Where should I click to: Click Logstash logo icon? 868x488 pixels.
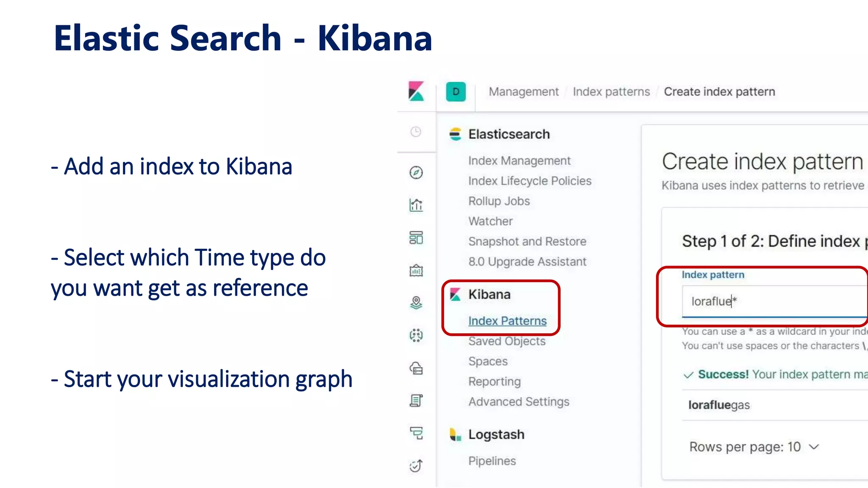coord(455,435)
